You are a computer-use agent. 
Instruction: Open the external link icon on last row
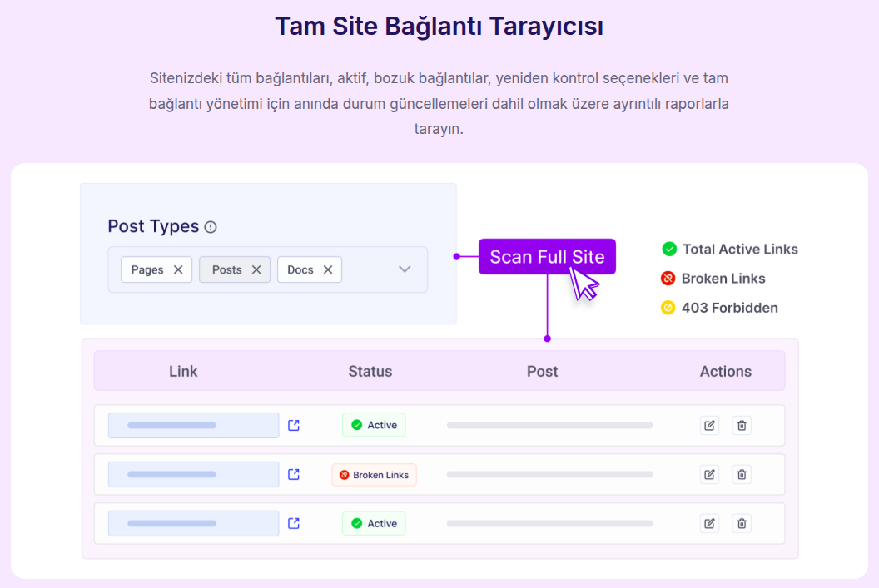293,523
